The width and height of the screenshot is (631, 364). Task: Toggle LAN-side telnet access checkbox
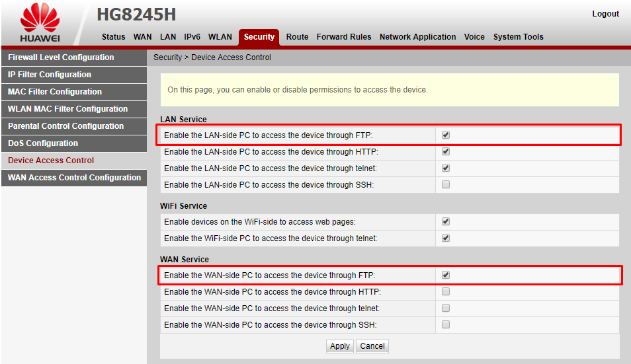(x=446, y=168)
